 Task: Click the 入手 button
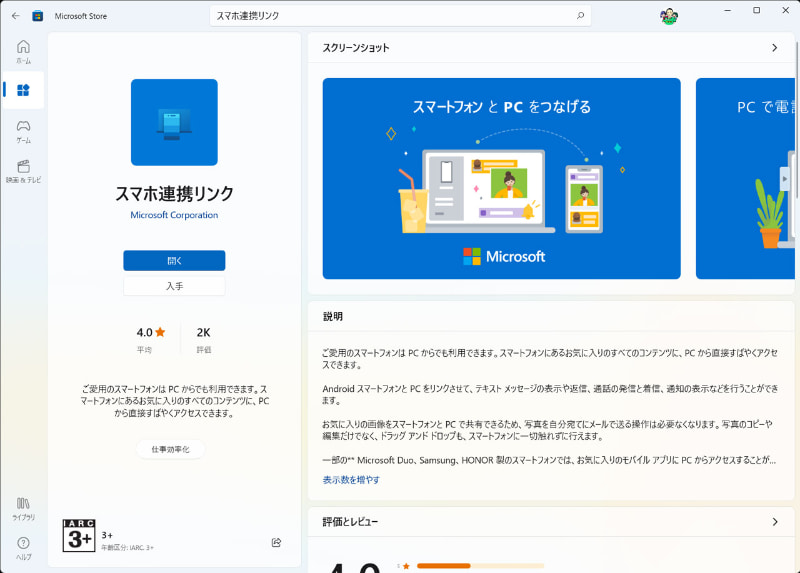[174, 286]
